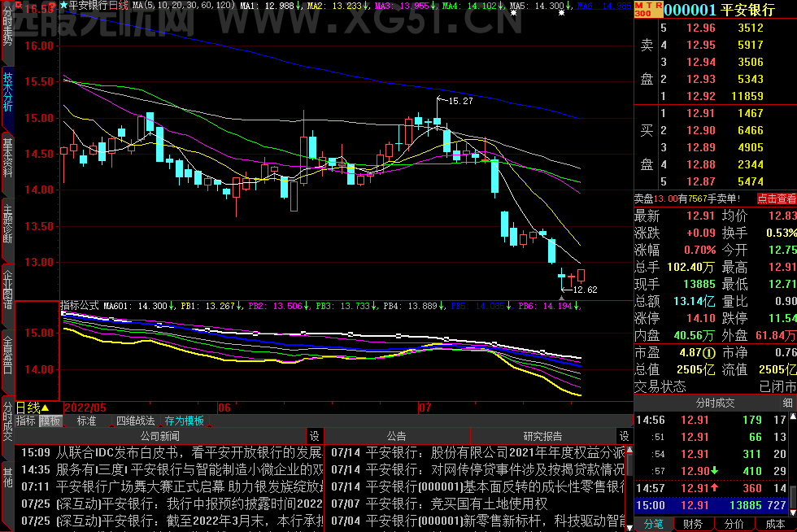Click sell level 1 price 12.92
The height and width of the screenshot is (532, 797).
point(700,96)
